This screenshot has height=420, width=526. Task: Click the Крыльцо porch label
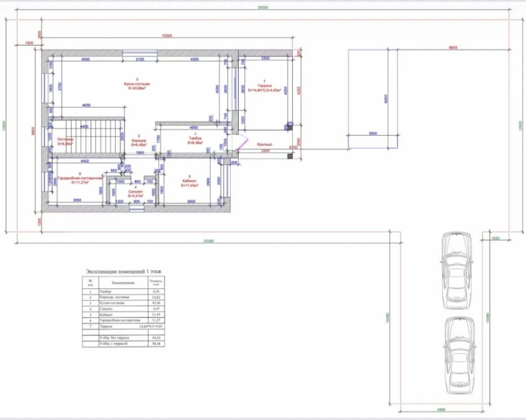264,144
